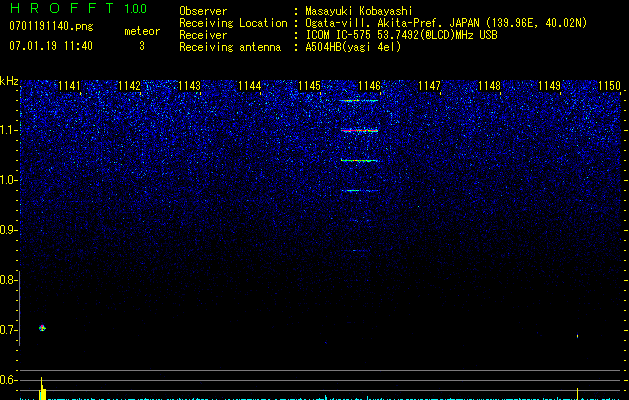The height and width of the screenshot is (400, 629).
Task: Click the 0.8 frequency axis label
Action: pos(8,280)
